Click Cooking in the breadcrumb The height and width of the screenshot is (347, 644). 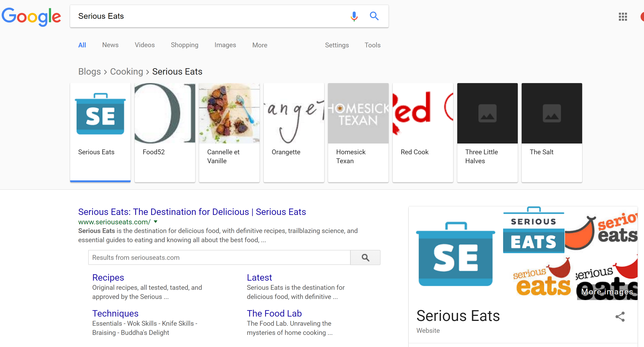[x=126, y=71]
